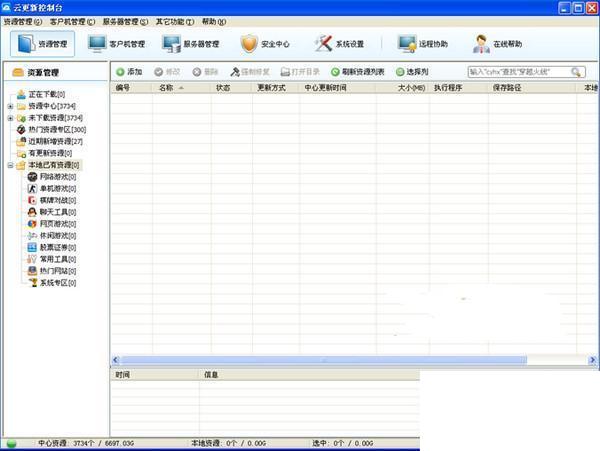Click the 打开目录 folder button
The width and height of the screenshot is (600, 451).
coord(300,72)
